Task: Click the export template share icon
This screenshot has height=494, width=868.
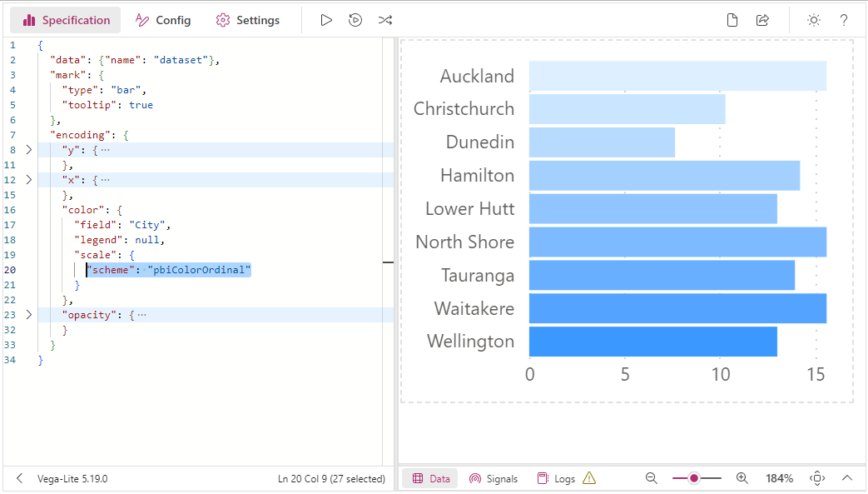Action: coord(762,21)
